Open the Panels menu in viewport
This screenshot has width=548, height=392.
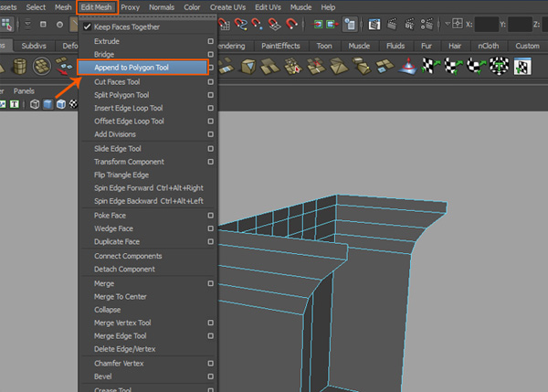[24, 91]
